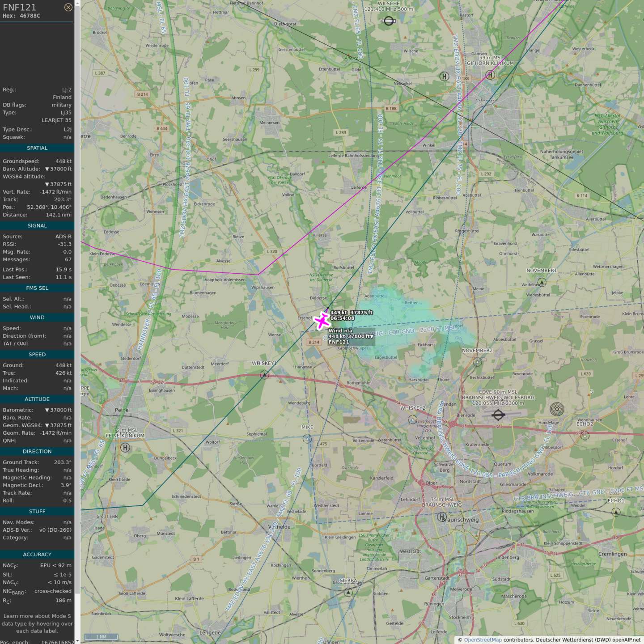Click the circular navaid symbol near Hondelage

557,409
